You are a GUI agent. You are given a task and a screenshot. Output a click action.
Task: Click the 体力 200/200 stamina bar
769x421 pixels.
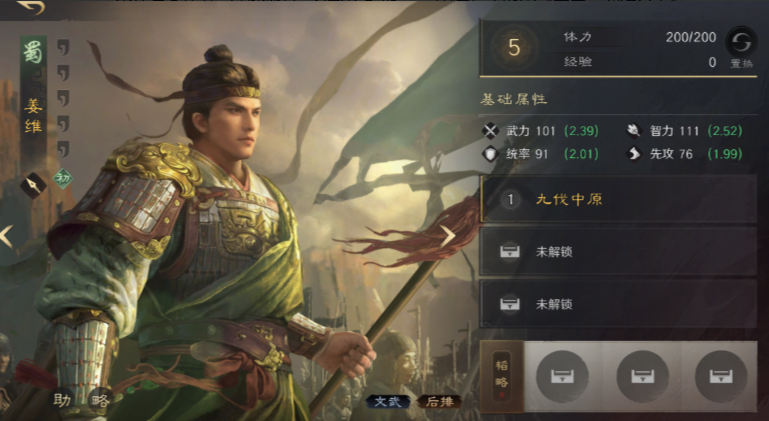[640, 37]
